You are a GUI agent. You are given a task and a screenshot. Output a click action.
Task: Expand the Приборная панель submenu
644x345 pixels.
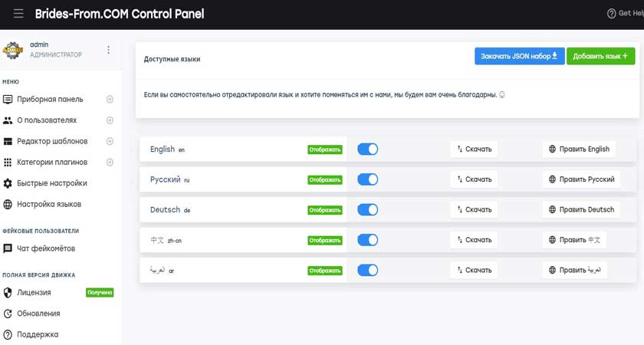110,100
